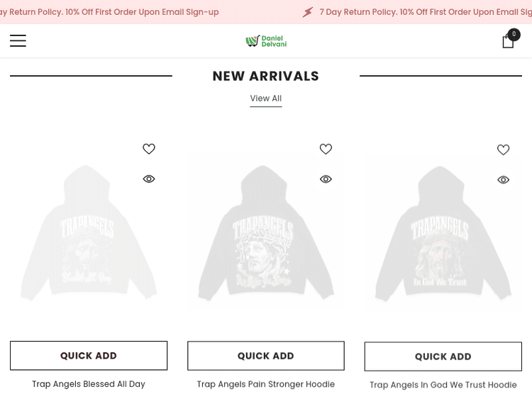Quick add Trap Angels Blessed All Day
This screenshot has height=399, width=532.
coord(89,356)
